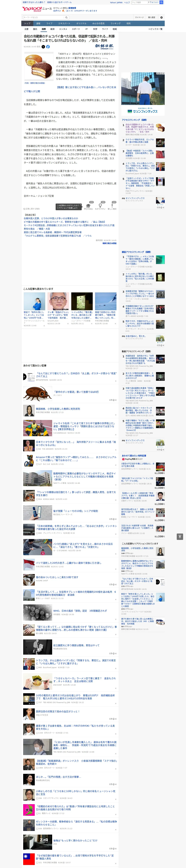The width and height of the screenshot is (186, 868).
Task: Share article on Facebook icon
Action: [x=48, y=47]
